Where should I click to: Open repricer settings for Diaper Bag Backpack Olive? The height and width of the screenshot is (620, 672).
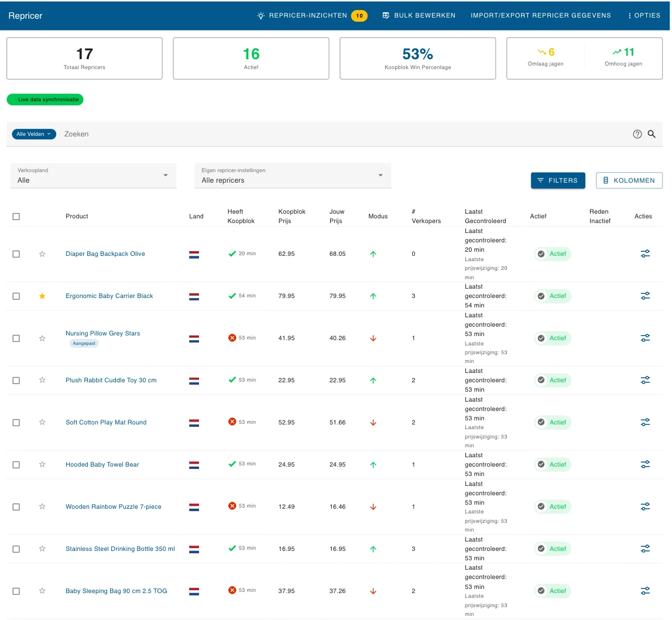pos(645,254)
